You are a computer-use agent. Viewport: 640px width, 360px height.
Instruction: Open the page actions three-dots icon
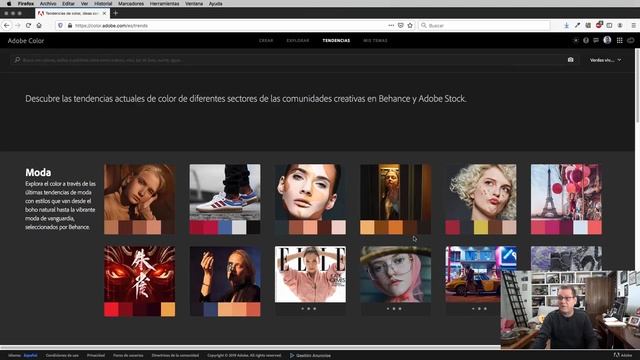point(391,25)
